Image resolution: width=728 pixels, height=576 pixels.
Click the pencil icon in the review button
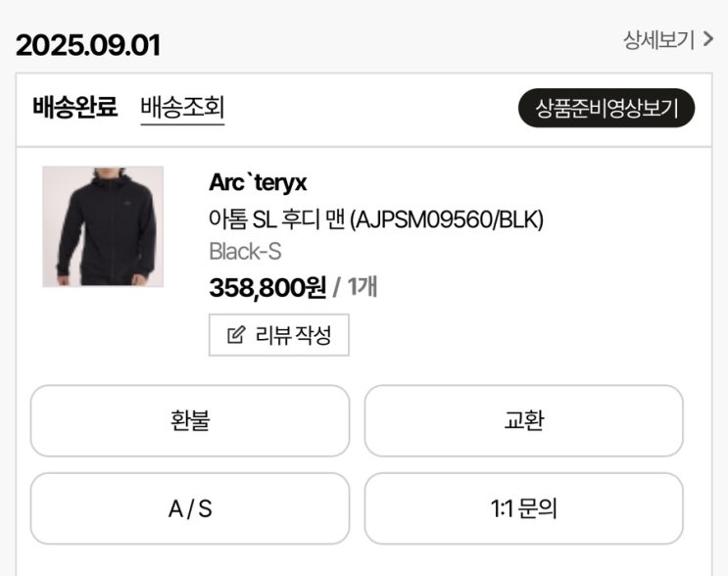click(235, 335)
